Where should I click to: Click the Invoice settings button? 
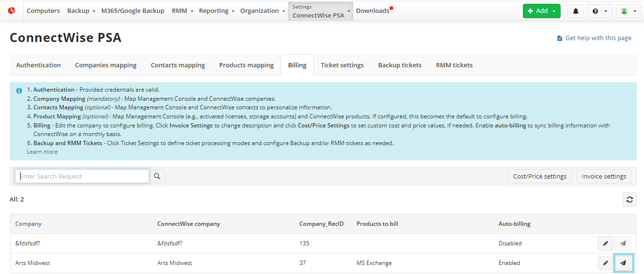tap(604, 176)
